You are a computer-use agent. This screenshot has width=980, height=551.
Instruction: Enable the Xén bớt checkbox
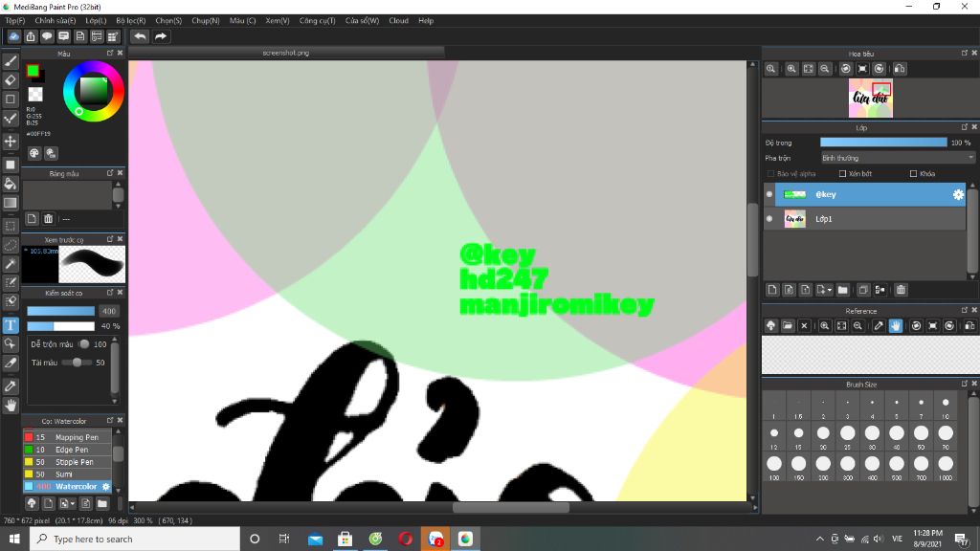click(842, 174)
